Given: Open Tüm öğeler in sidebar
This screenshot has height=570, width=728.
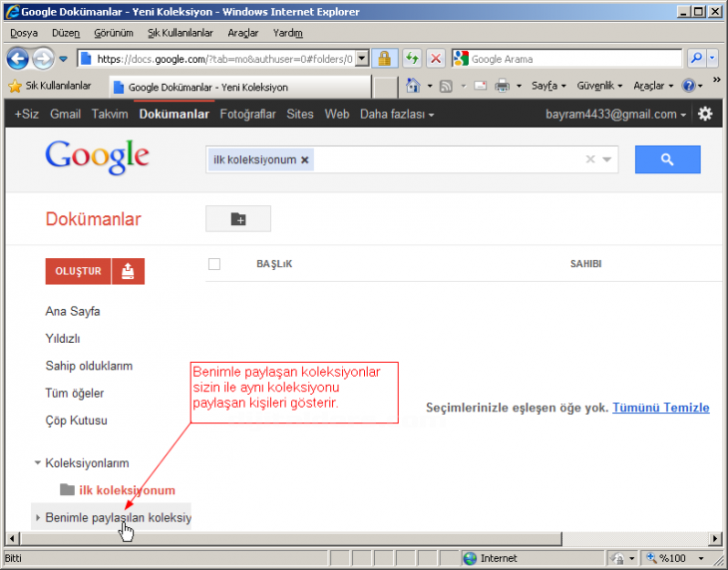Looking at the screenshot, I should click(x=74, y=394).
